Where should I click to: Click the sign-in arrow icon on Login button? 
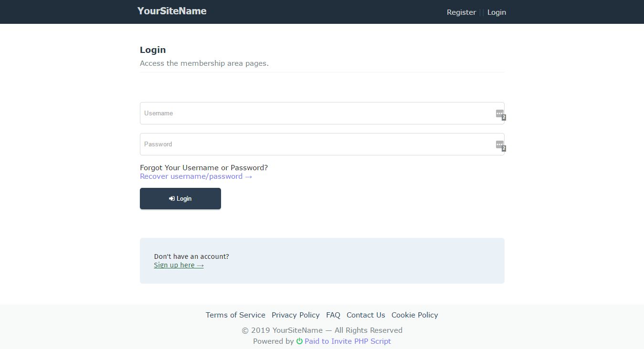tap(172, 199)
